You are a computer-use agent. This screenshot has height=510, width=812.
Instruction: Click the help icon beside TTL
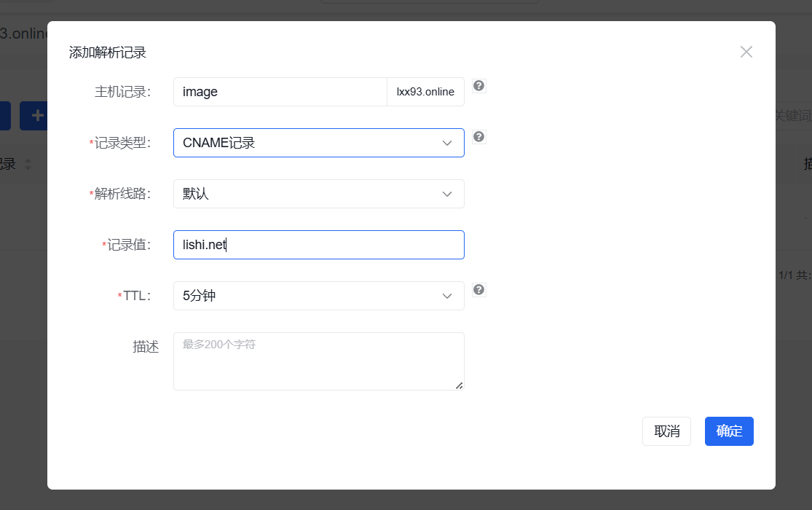click(x=478, y=290)
